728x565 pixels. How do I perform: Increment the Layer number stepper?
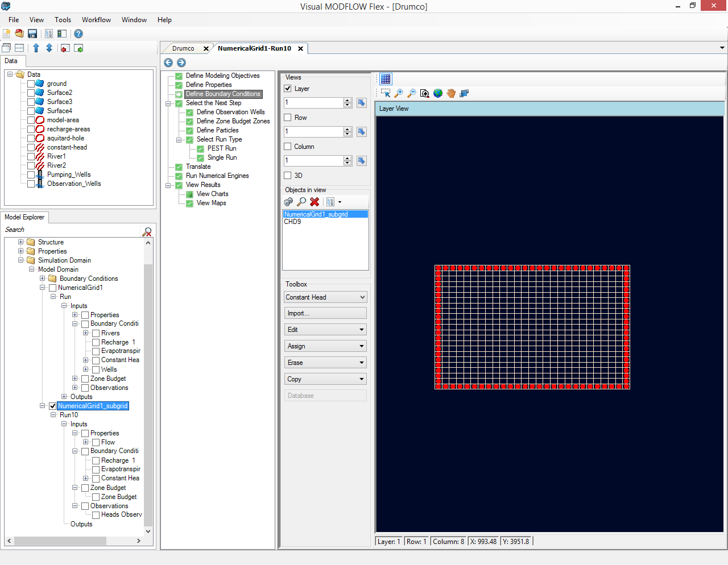coord(347,100)
